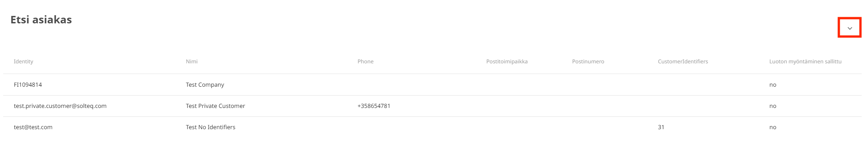Select the test@test.com identity row
This screenshot has width=868, height=161.
[33, 127]
